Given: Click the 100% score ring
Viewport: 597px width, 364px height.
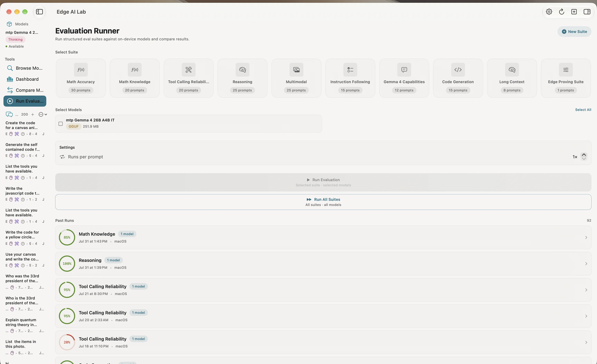Looking at the screenshot, I should (67, 264).
